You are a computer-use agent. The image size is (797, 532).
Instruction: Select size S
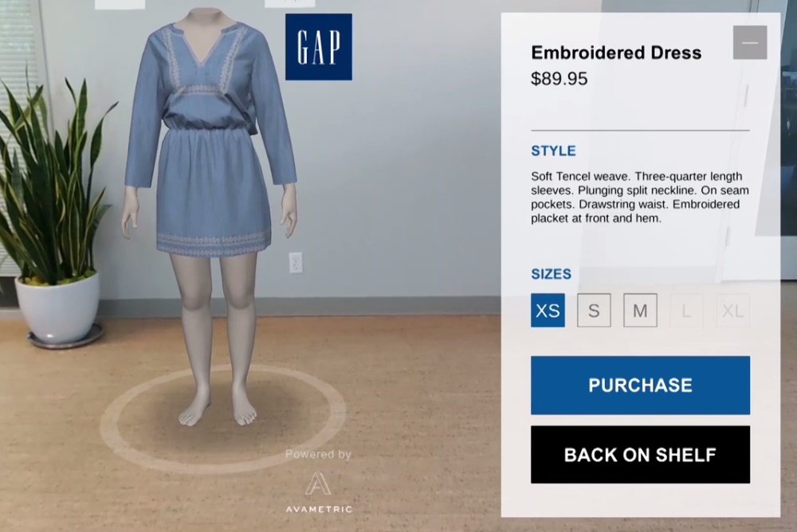[x=594, y=310]
